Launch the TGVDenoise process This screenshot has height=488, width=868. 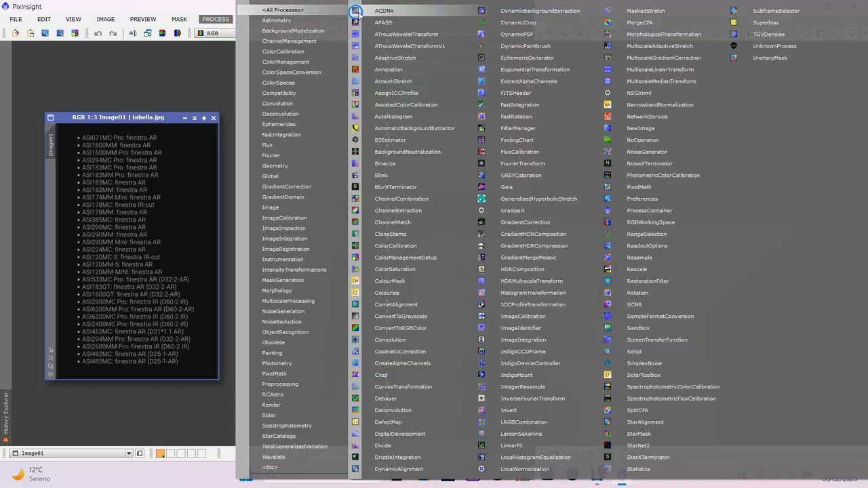[x=768, y=35]
